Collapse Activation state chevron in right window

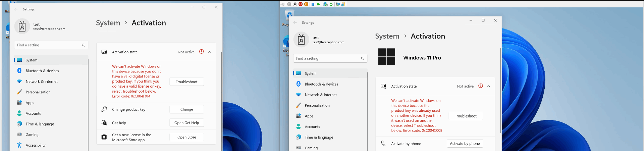(488, 86)
